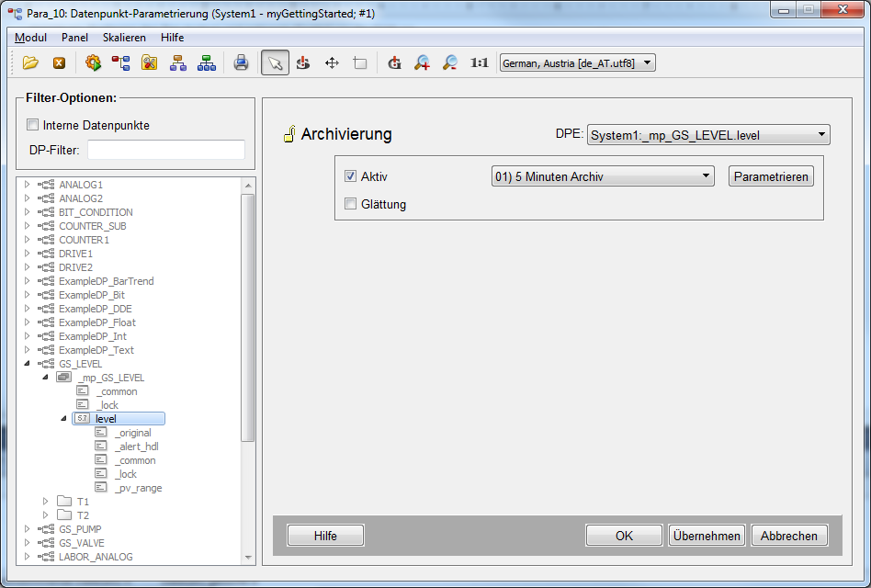871x588 pixels.
Task: Click the tree scrollbar up arrow
Action: (248, 186)
